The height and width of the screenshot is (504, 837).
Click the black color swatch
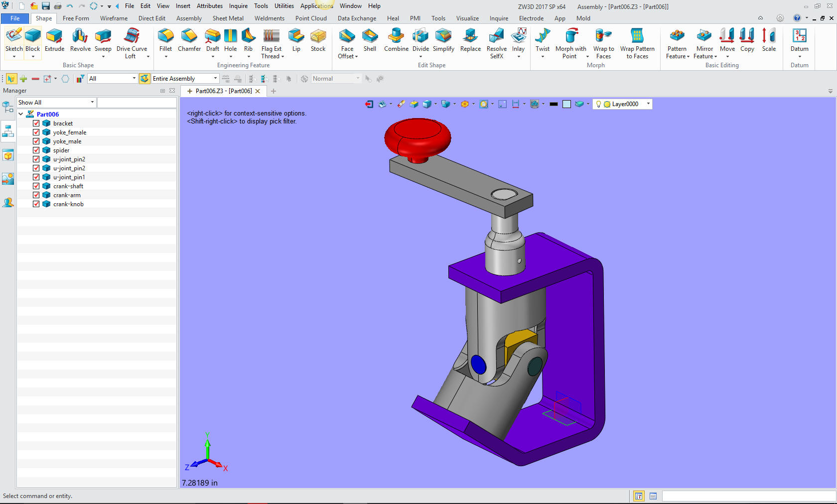coord(554,104)
